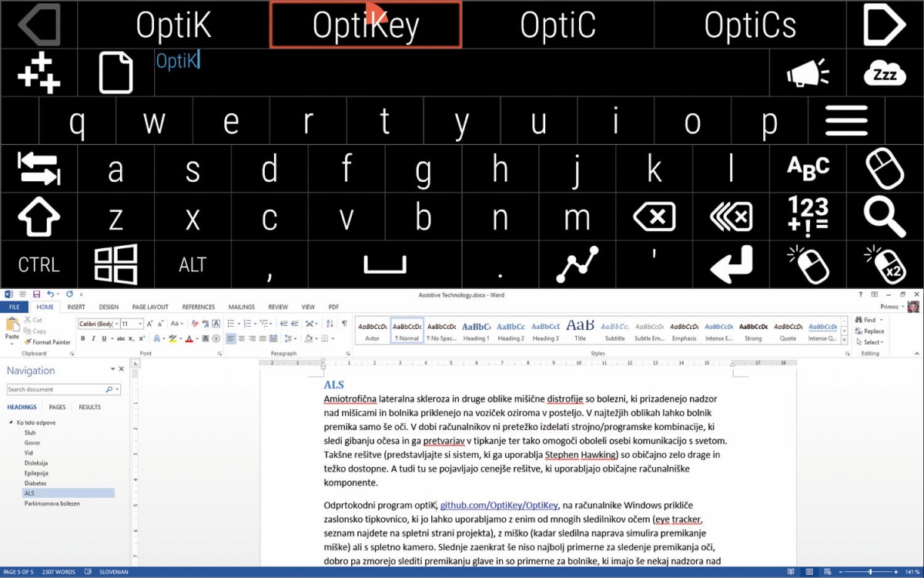Adjust the zoom slider in Word's status bar
This screenshot has height=578, width=924.
870,572
